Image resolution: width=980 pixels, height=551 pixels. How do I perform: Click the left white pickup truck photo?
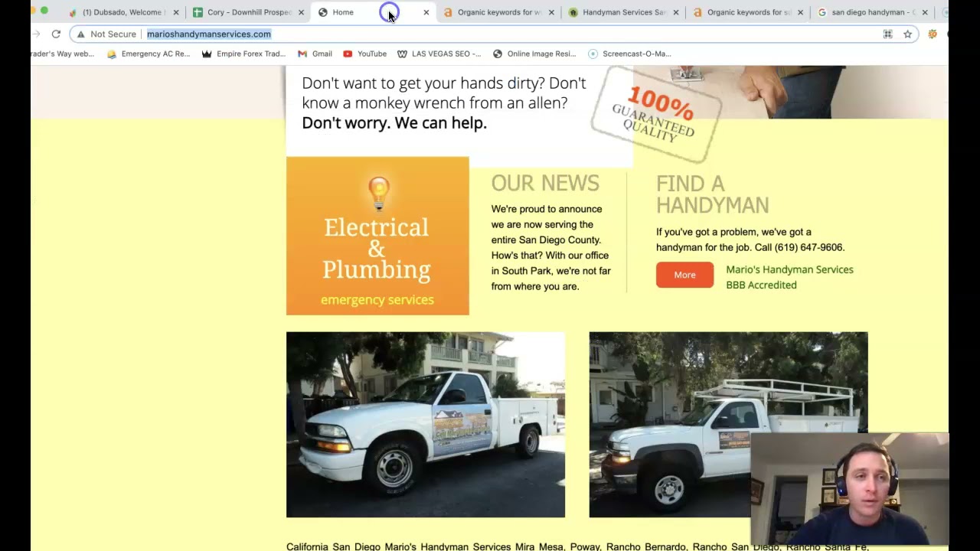pos(426,425)
